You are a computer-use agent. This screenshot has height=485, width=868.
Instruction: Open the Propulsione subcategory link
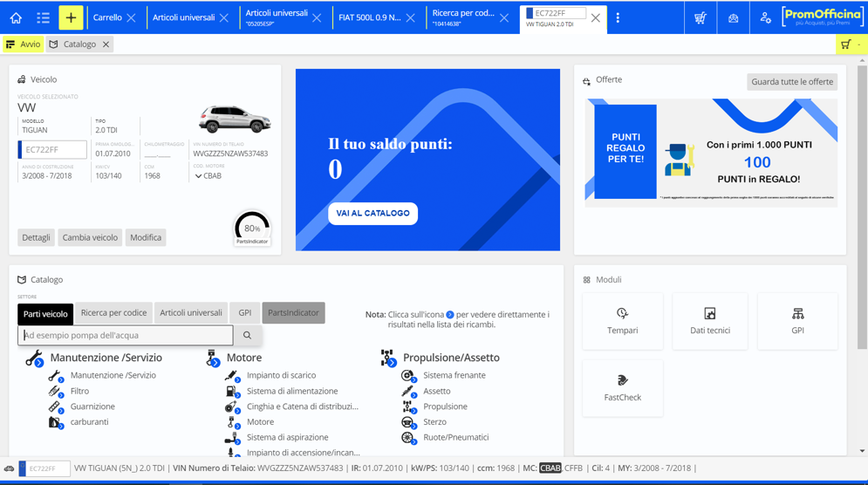(x=445, y=406)
